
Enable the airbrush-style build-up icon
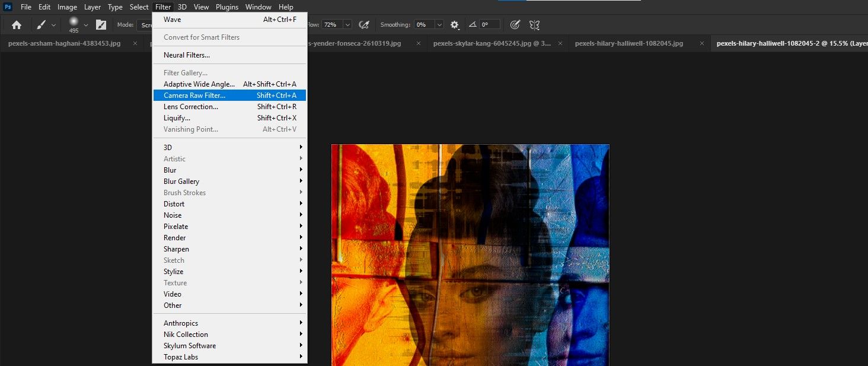[x=364, y=24]
